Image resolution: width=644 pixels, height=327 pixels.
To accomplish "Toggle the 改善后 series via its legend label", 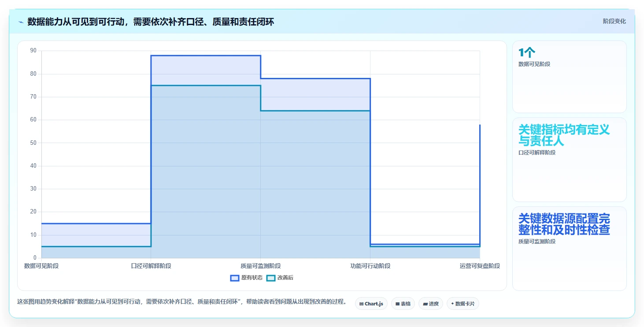I will coord(285,278).
